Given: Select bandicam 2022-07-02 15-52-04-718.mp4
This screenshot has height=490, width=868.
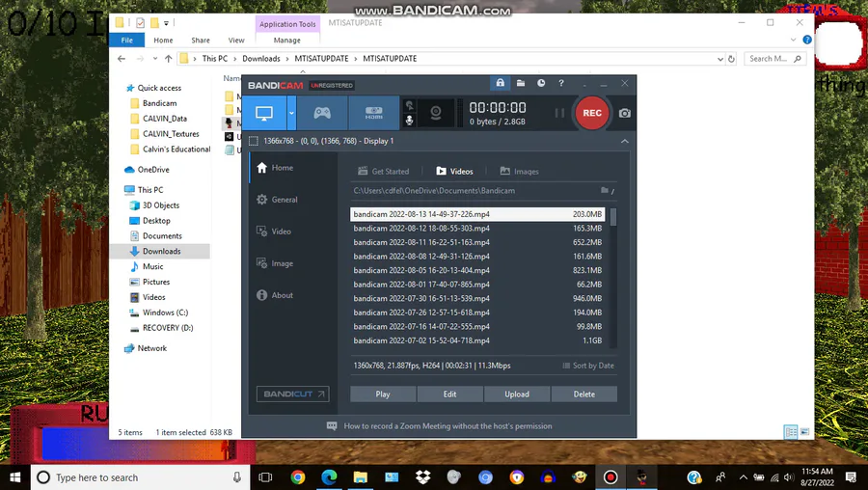Looking at the screenshot, I should pos(477,340).
